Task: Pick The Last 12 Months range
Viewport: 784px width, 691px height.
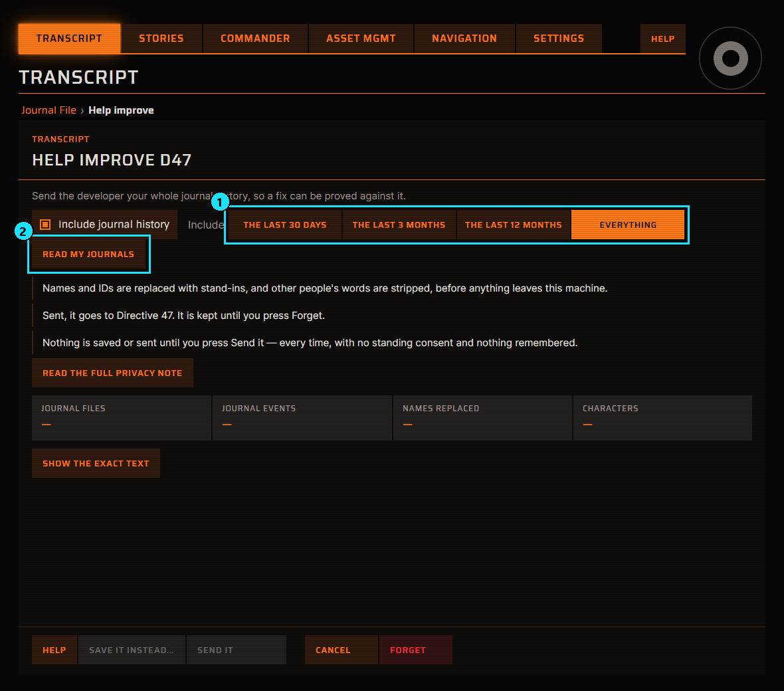Action: (514, 225)
